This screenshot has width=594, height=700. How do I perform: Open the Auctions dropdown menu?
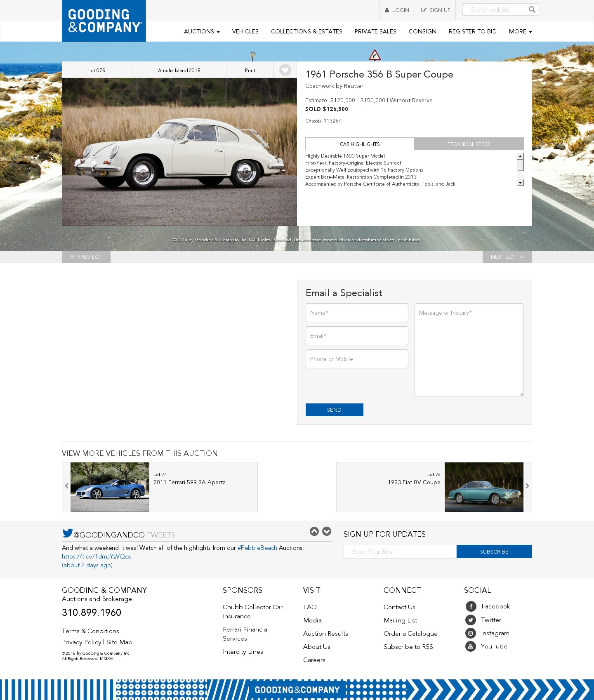pyautogui.click(x=202, y=31)
